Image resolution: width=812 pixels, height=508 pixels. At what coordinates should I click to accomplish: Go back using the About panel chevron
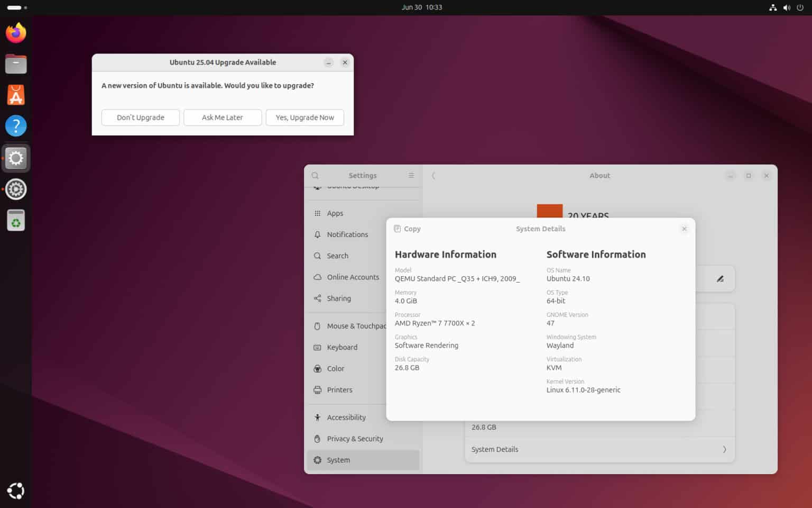[433, 175]
